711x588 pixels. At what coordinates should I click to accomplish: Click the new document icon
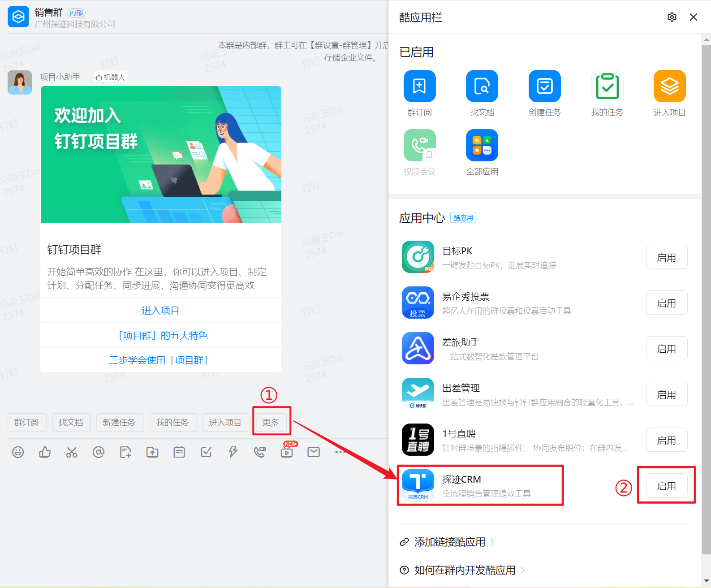[x=125, y=452]
